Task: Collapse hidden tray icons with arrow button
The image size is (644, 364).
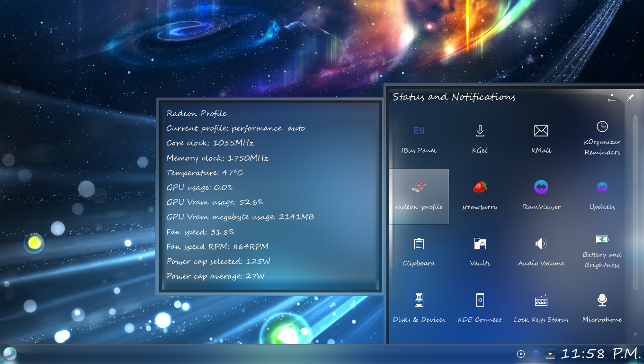Action: [550, 354]
